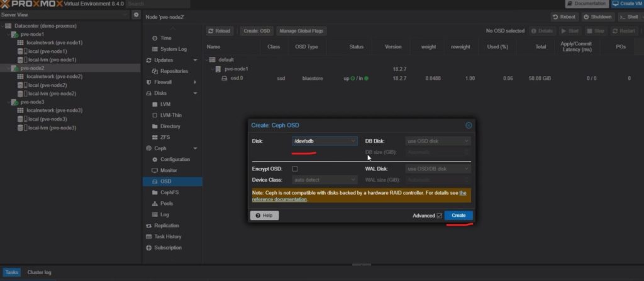Open local-lvm (pve-node1) storage
This screenshot has height=281, width=644.
click(x=52, y=60)
